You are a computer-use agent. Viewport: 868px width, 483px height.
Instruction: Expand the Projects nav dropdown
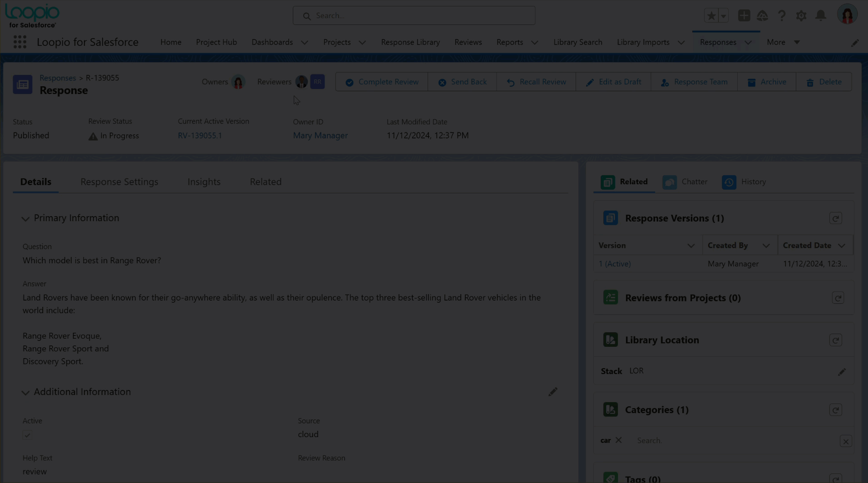click(362, 43)
